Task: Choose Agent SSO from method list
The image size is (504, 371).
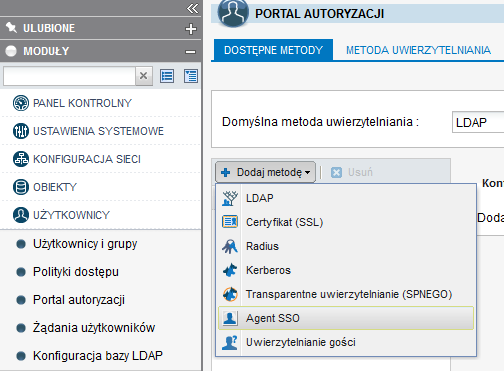Action: click(x=346, y=318)
